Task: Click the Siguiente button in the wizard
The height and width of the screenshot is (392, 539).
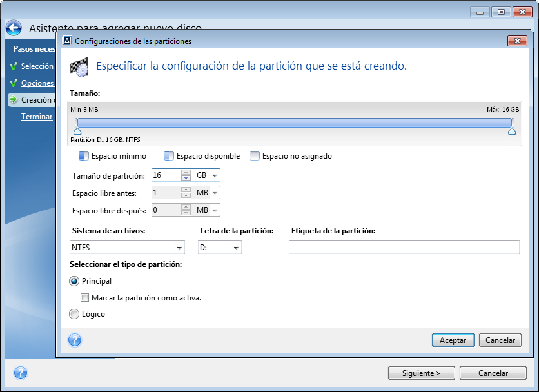Action: point(422,373)
